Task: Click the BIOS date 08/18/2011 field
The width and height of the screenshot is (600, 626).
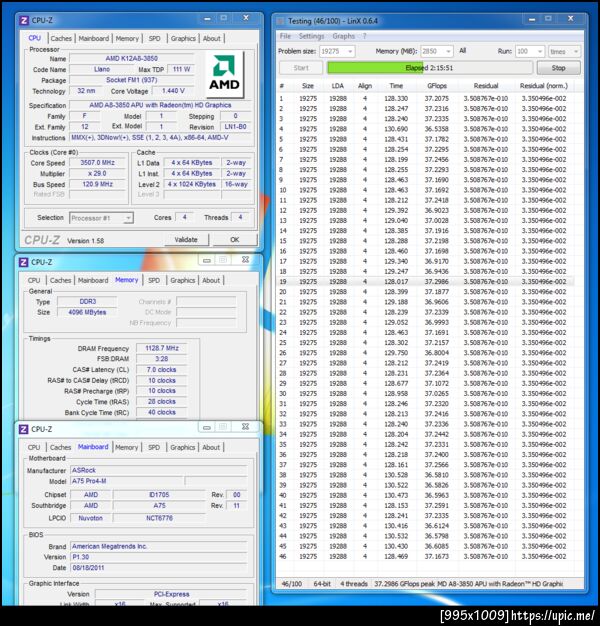Action: (158, 568)
